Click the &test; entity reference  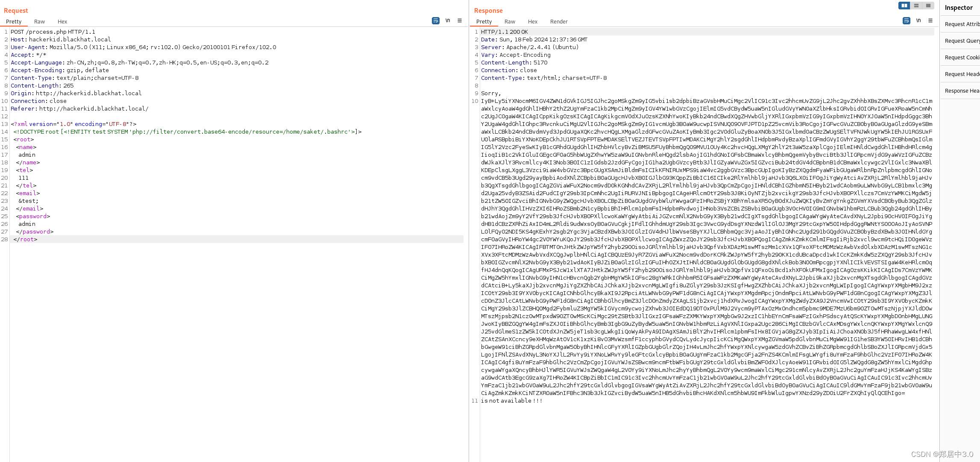[x=28, y=201]
